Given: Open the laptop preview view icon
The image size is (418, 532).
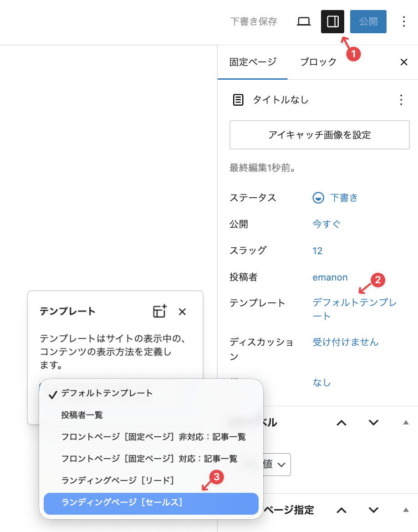Looking at the screenshot, I should point(304,21).
